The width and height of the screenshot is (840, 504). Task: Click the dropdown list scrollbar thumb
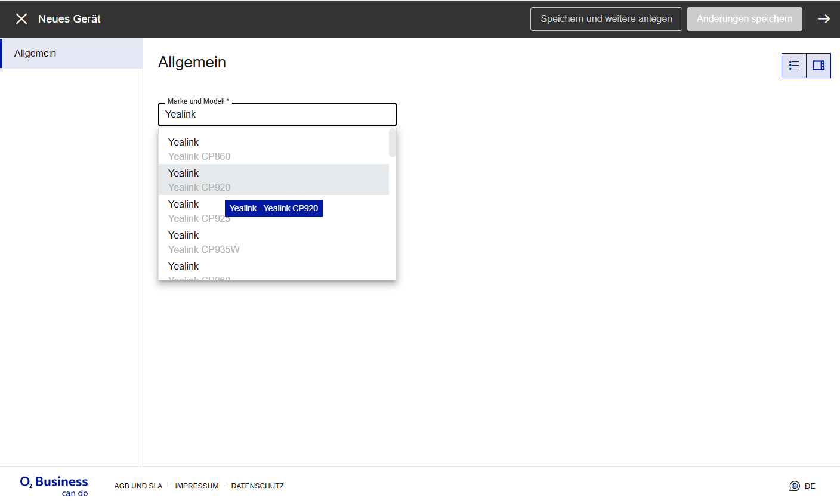tap(393, 143)
